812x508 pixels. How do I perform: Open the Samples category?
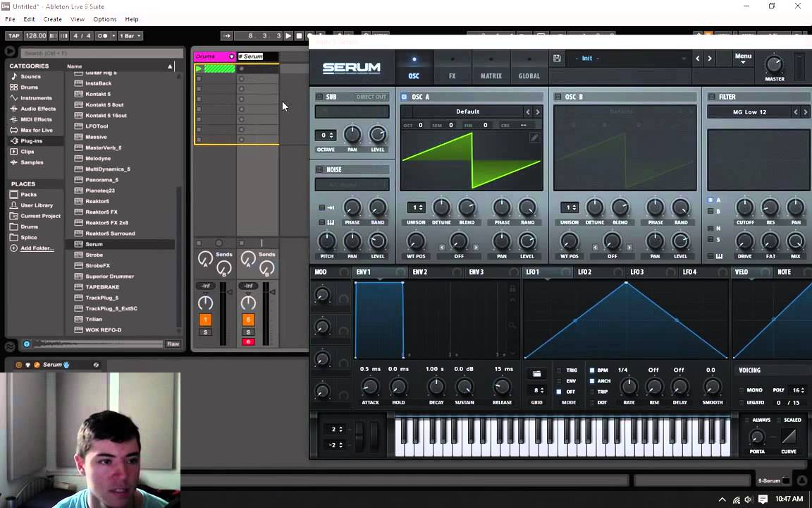coord(32,162)
